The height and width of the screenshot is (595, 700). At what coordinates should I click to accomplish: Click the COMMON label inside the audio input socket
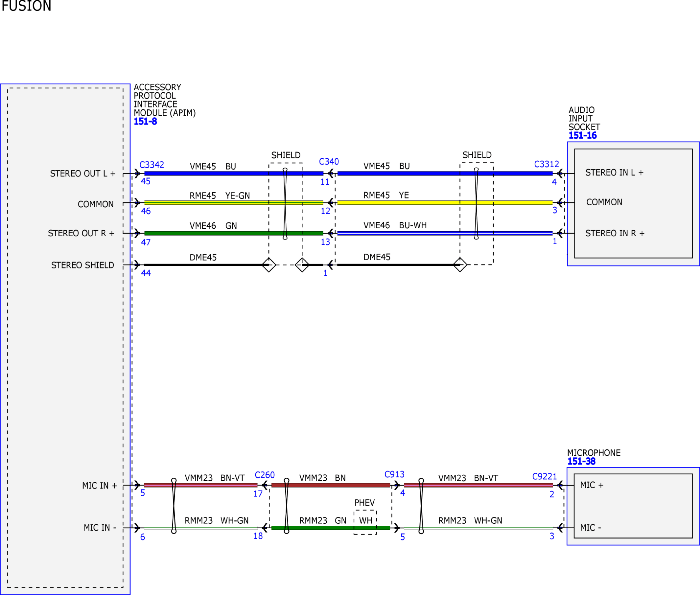point(604,202)
